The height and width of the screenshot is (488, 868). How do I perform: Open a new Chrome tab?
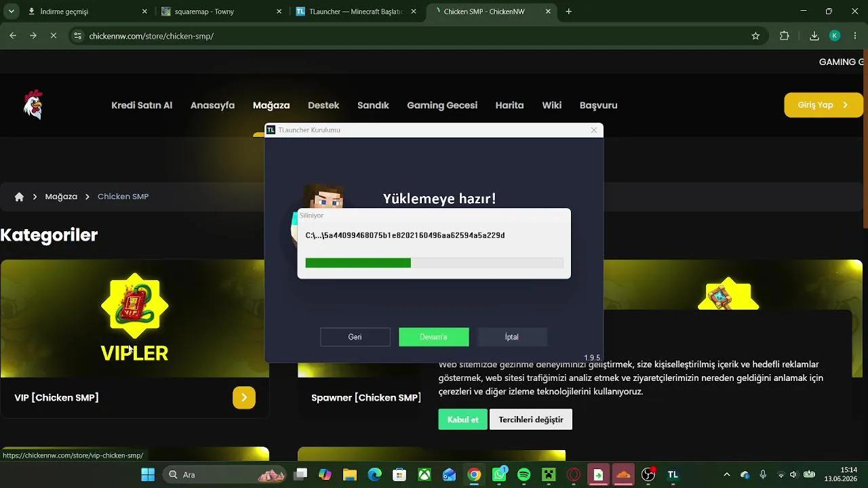pos(568,12)
